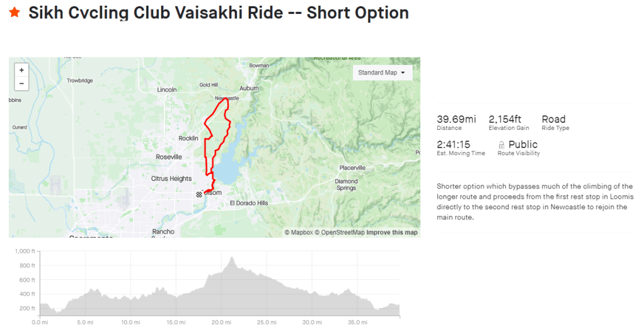Image resolution: width=644 pixels, height=331 pixels.
Task: Click the elevation peak near 20 mi
Action: [x=233, y=258]
